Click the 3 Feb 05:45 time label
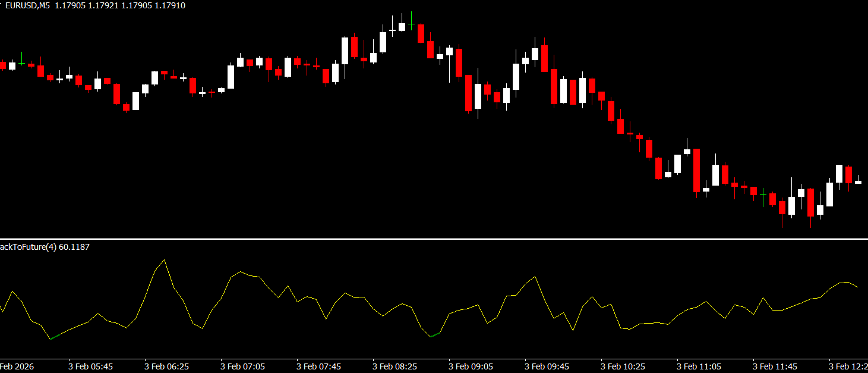 tap(90, 366)
